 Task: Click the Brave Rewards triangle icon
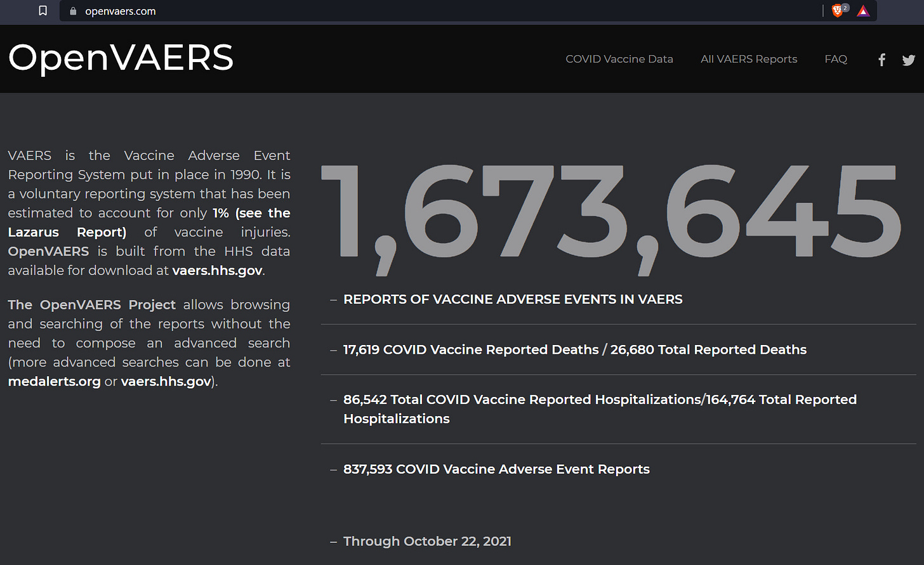coord(863,11)
